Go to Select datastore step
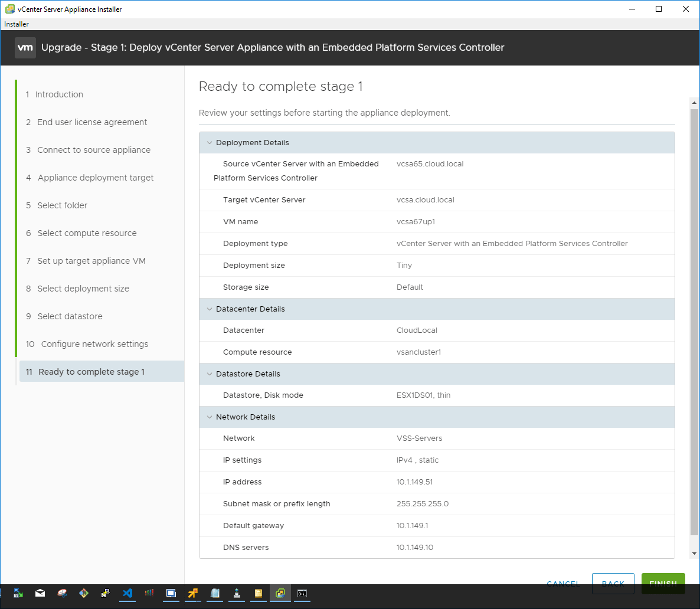The height and width of the screenshot is (609, 700). tap(64, 316)
